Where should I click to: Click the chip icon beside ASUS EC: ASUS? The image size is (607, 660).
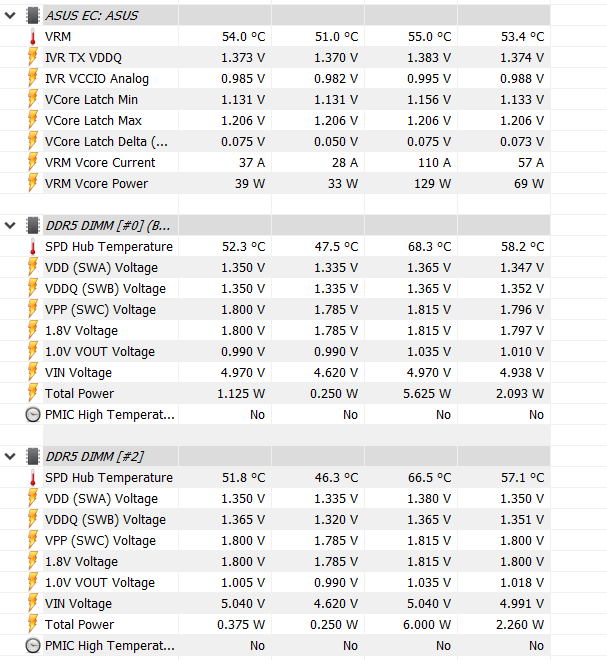click(x=33, y=15)
